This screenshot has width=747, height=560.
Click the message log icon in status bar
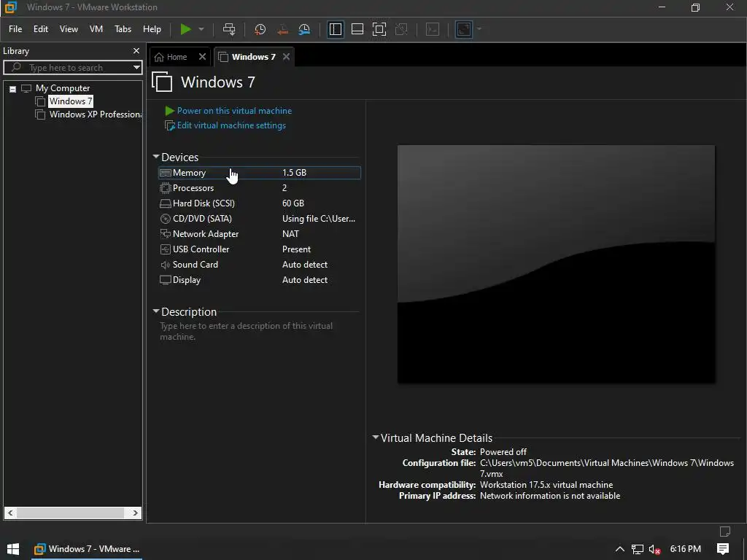725,532
